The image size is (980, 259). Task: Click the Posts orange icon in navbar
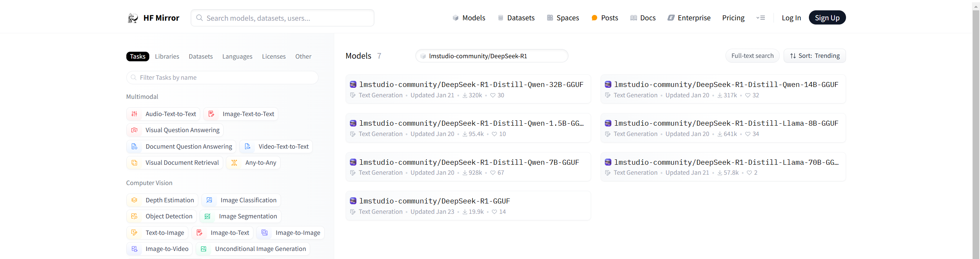(595, 18)
